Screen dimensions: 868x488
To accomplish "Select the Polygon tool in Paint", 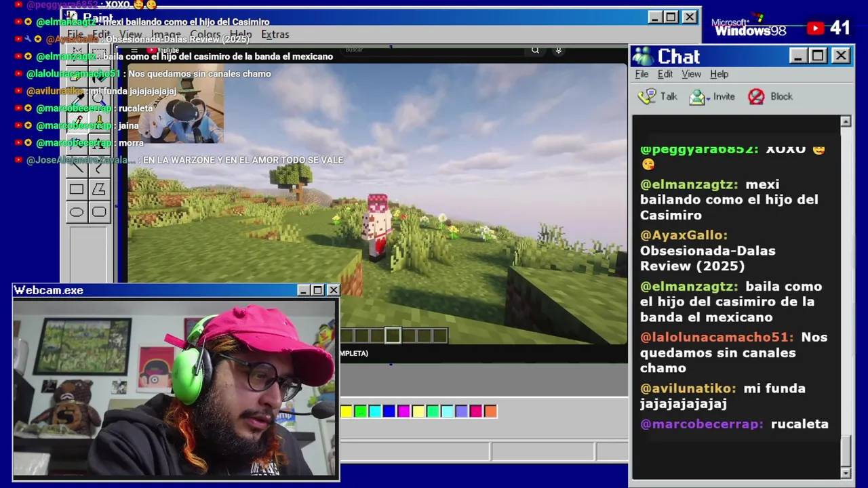I will point(99,190).
